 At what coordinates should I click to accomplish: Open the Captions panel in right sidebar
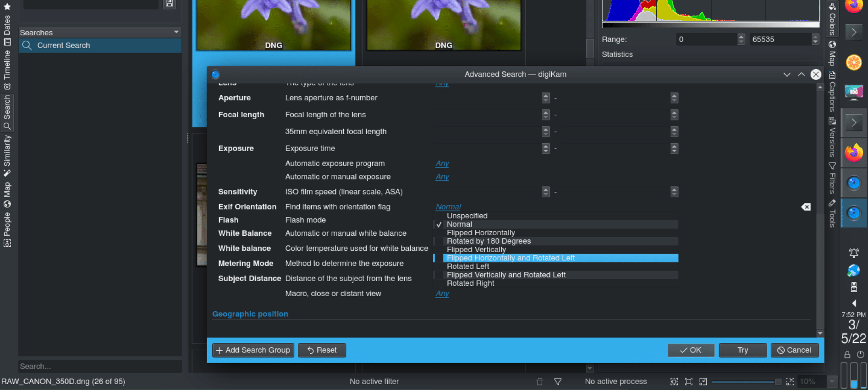(x=832, y=92)
